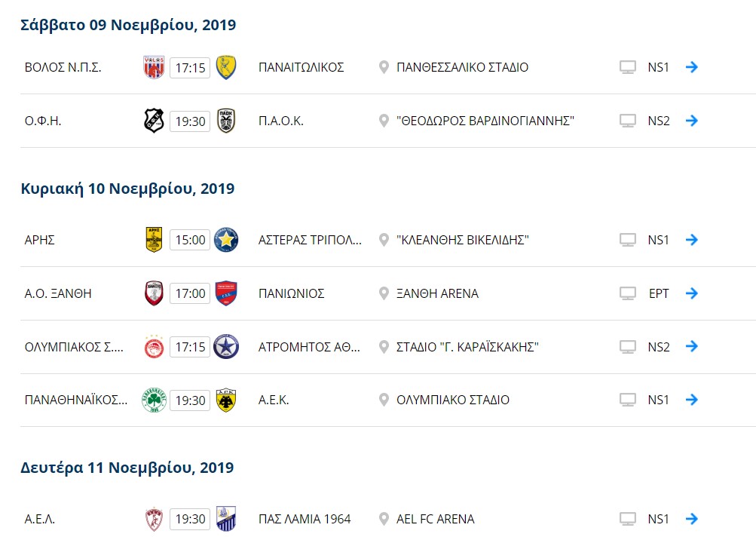Click Αστέρας Τρίπολης star logo
The height and width of the screenshot is (540, 756).
point(226,240)
